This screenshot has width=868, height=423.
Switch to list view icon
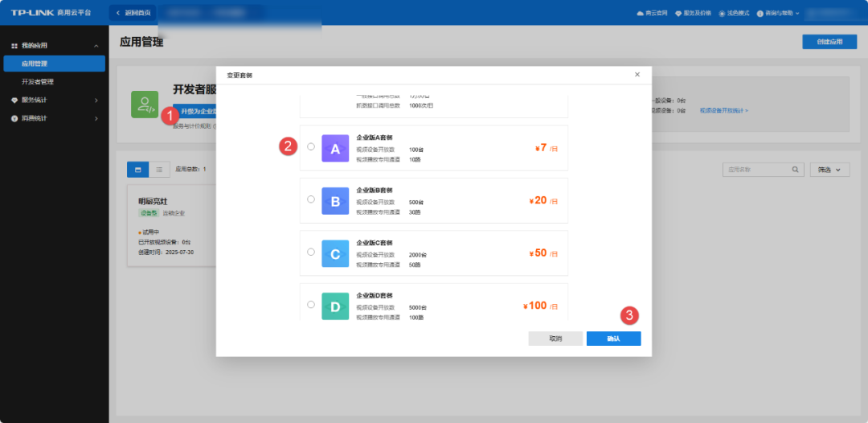point(159,170)
